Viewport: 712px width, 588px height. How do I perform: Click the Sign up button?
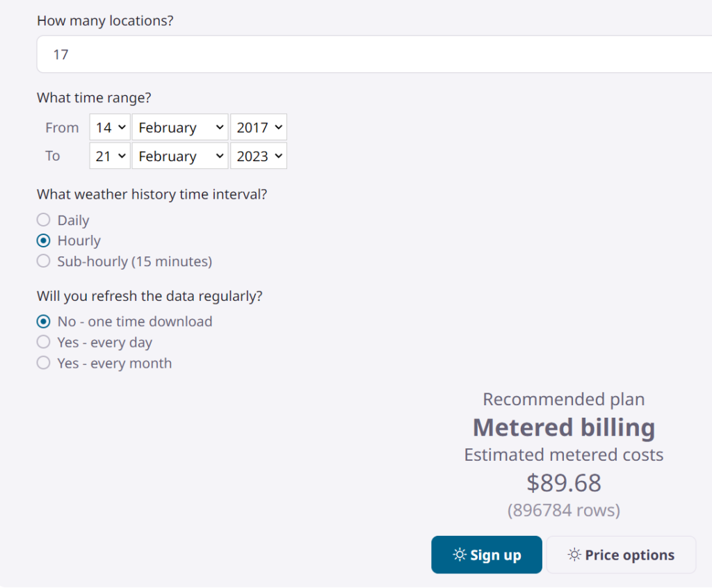pyautogui.click(x=487, y=555)
